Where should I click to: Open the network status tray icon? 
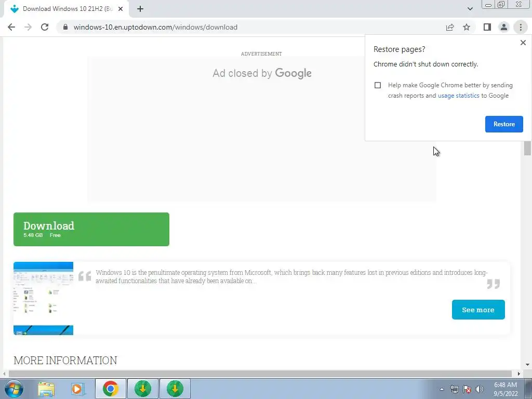point(454,389)
